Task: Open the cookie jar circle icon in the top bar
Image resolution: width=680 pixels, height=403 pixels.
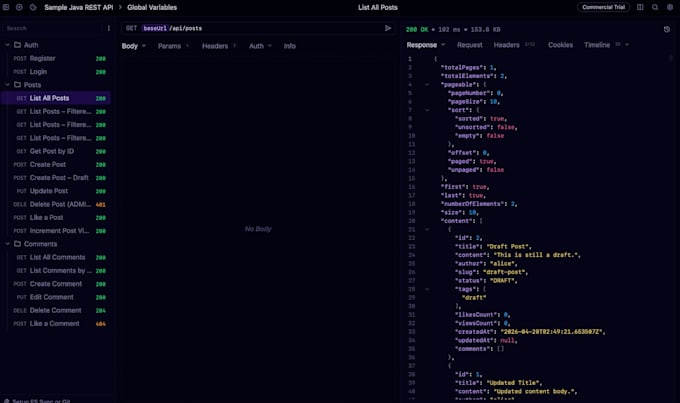Action: [19, 7]
